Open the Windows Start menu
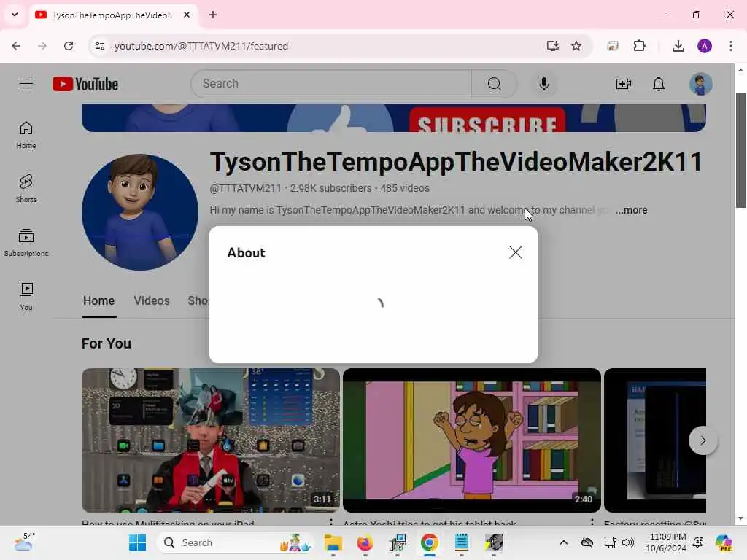The image size is (747, 560). coord(138,542)
